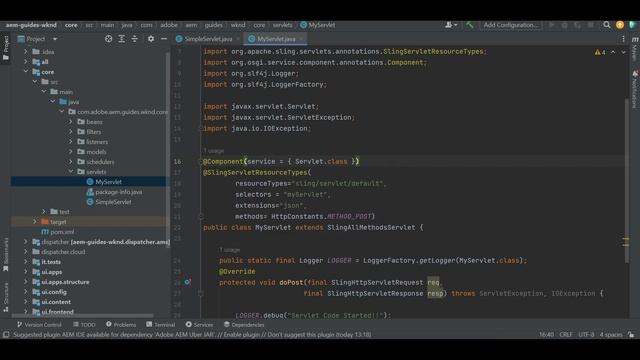Collapse the core module folder
Viewport: 640px width, 360px height.
26,72
